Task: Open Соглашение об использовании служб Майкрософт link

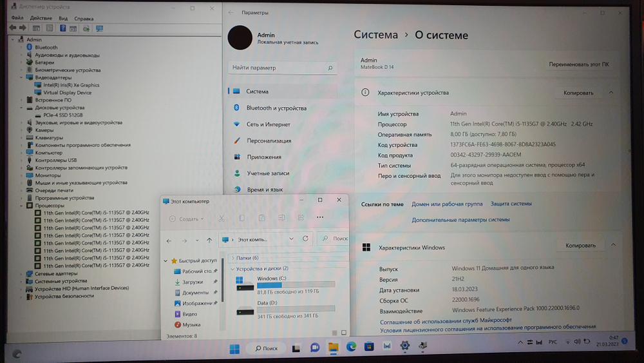Action: click(446, 320)
